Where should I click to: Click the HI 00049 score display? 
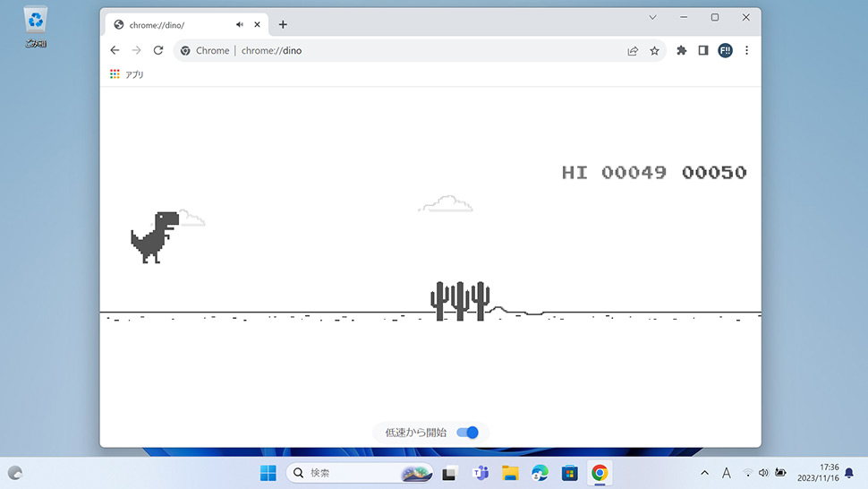tap(614, 172)
